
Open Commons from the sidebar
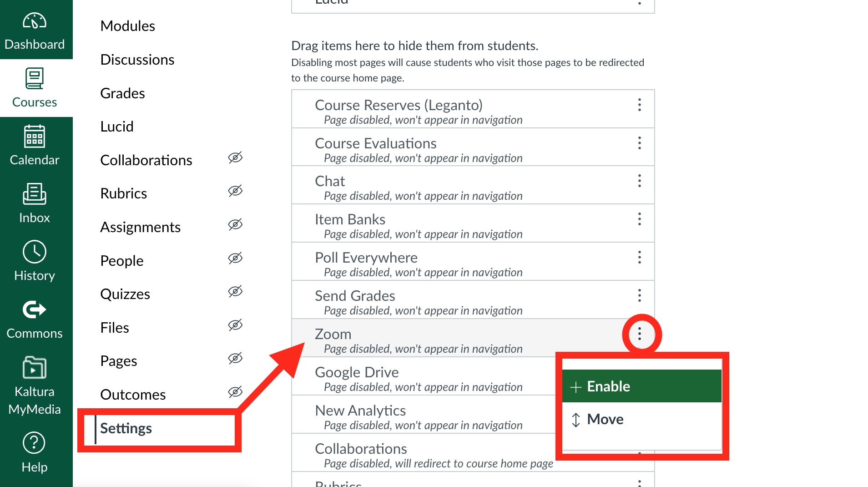(35, 319)
